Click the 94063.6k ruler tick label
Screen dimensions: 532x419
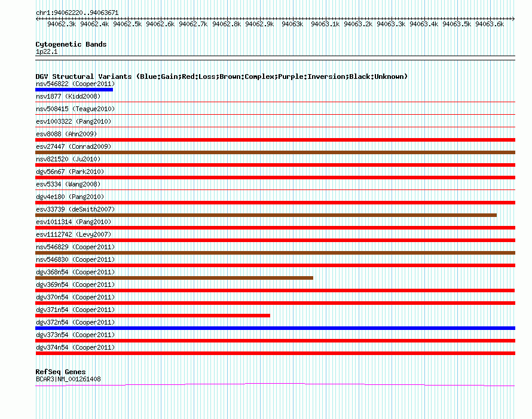click(490, 24)
